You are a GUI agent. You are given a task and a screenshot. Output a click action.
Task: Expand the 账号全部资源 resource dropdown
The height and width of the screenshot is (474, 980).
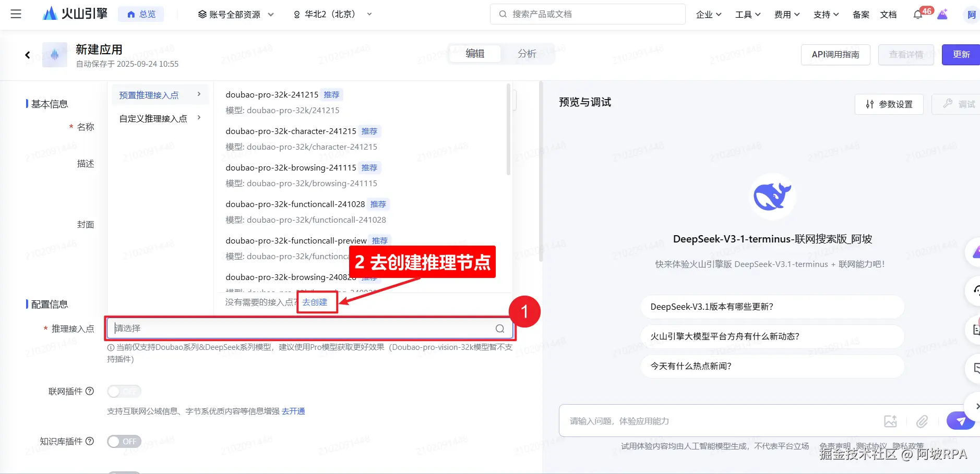236,15
